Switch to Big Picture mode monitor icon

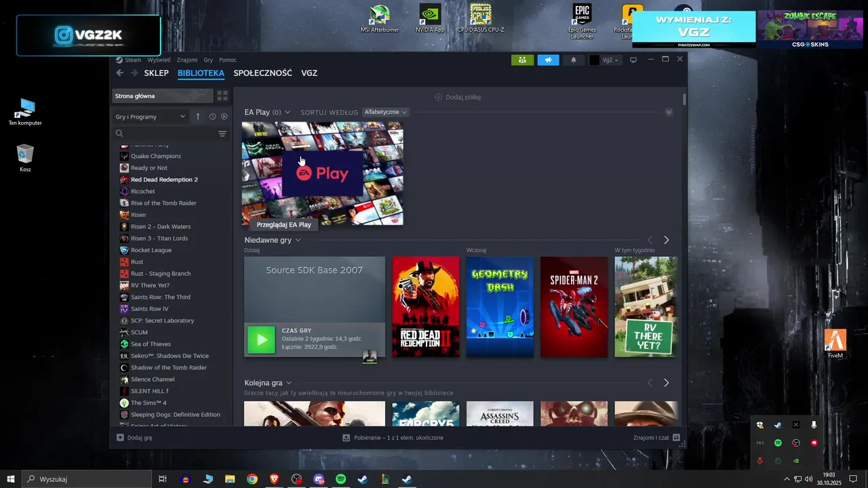coord(633,60)
